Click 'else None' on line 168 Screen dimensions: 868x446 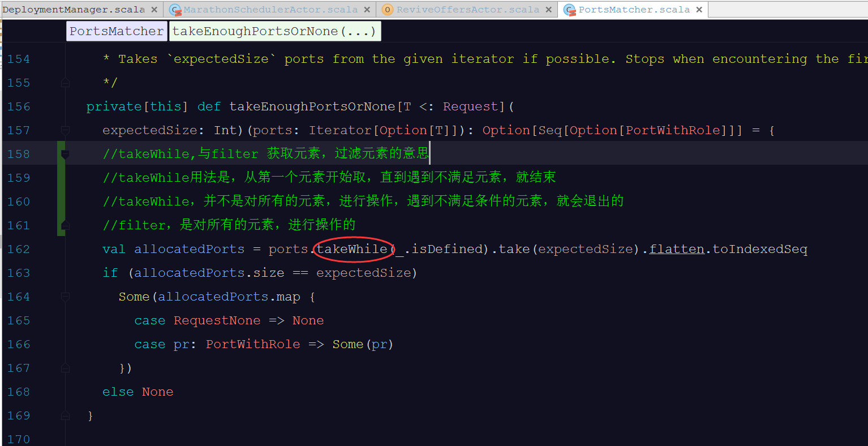(137, 392)
